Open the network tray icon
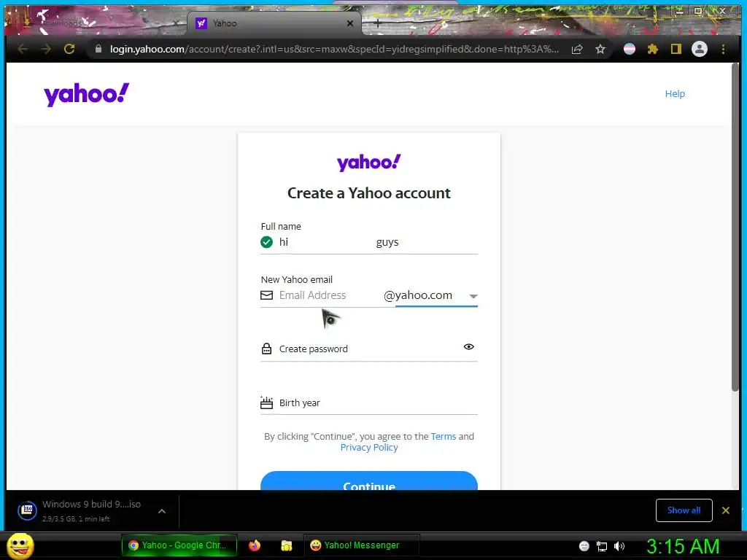Screen dimensions: 747x560 pyautogui.click(x=602, y=546)
